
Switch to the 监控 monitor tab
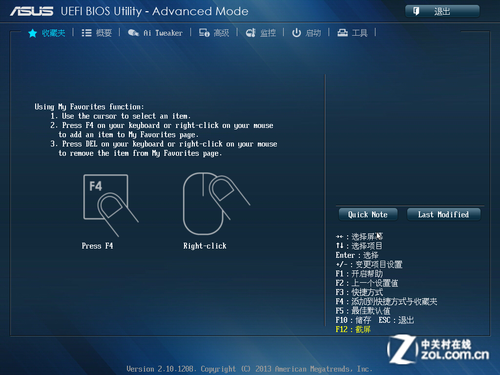click(x=261, y=33)
